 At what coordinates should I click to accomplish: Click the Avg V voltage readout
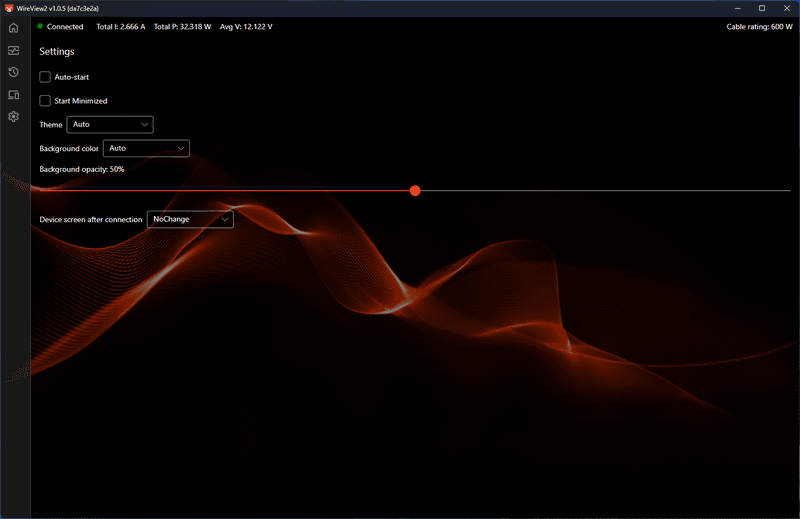coord(246,27)
